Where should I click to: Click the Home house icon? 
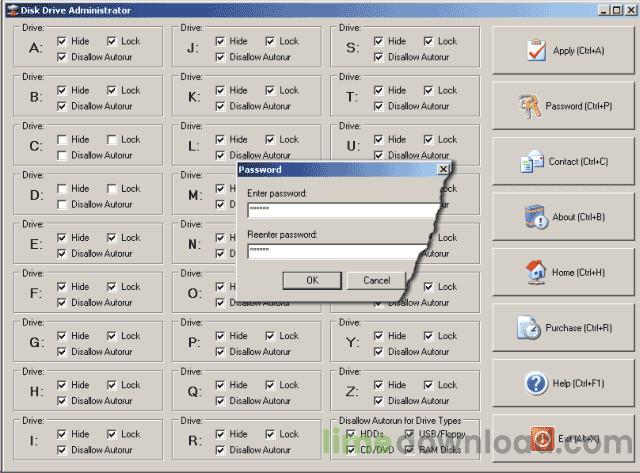click(x=534, y=272)
